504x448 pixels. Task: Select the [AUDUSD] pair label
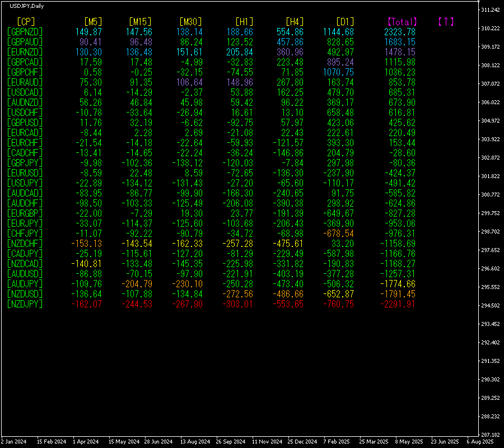coord(25,274)
